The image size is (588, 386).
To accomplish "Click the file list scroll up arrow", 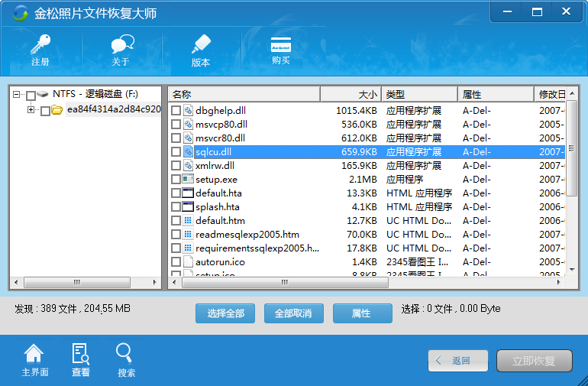I will coord(572,93).
